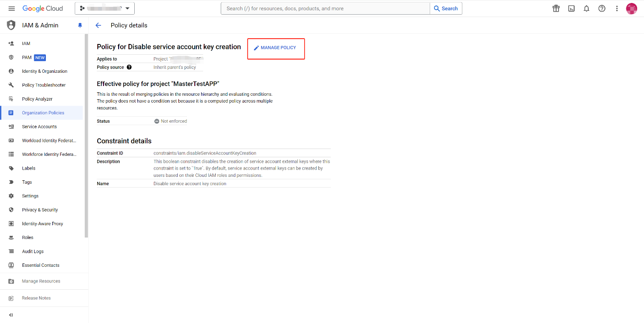Open Identity-Aware Proxy
644x323 pixels.
[42, 223]
